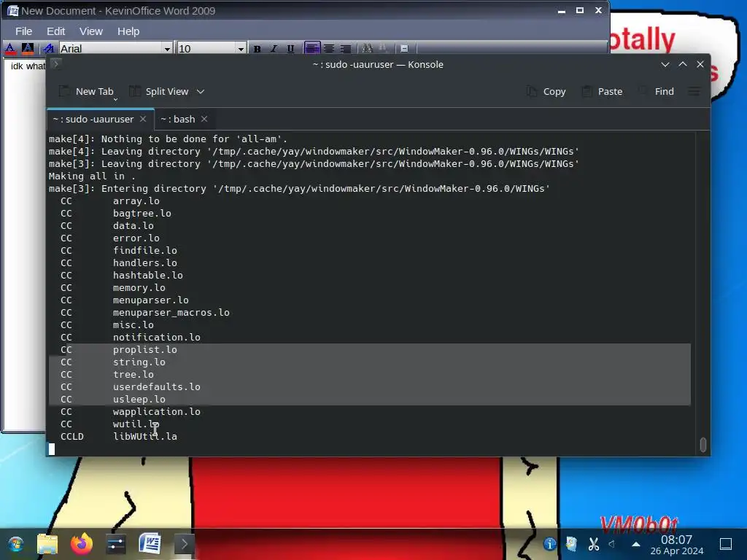747x560 pixels.
Task: Open Konsole hamburger menu
Action: point(694,91)
